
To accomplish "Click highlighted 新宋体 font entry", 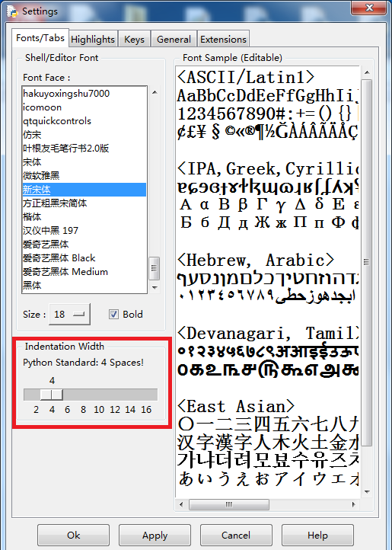I will point(84,190).
